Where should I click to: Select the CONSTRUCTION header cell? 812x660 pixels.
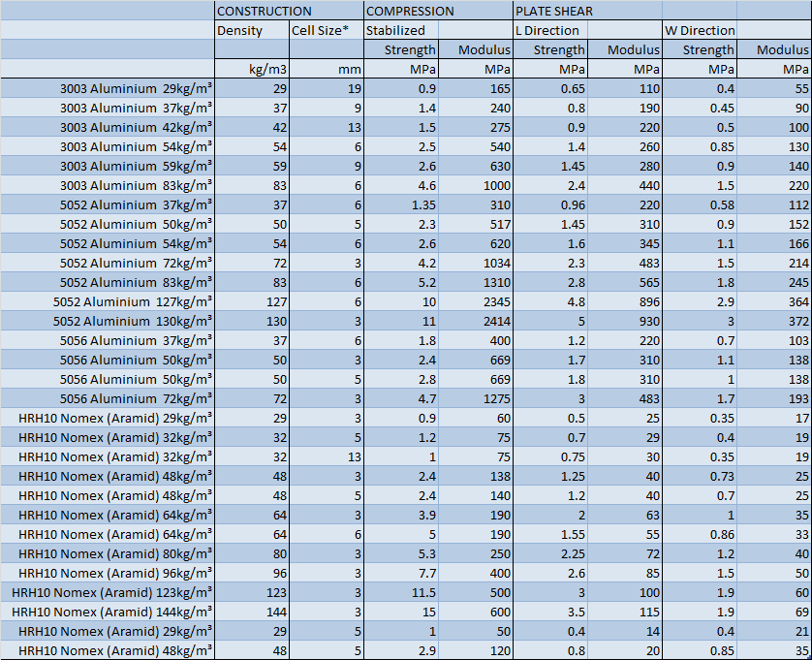pyautogui.click(x=289, y=11)
